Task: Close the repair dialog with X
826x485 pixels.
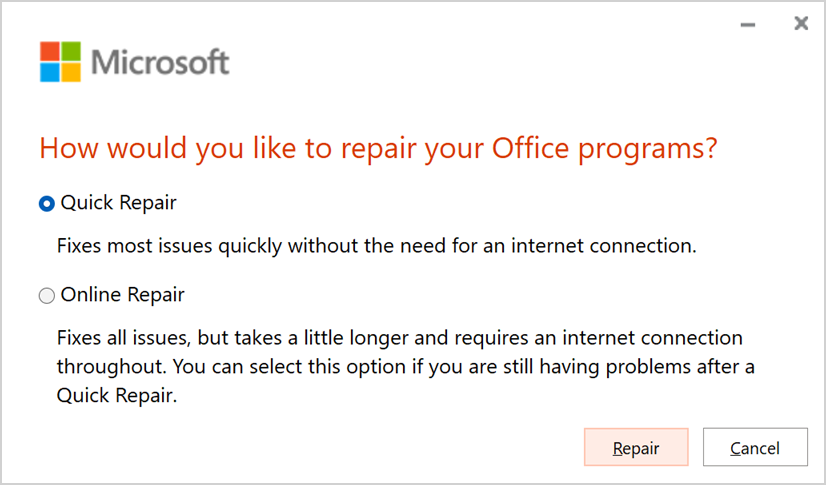Action: (800, 23)
